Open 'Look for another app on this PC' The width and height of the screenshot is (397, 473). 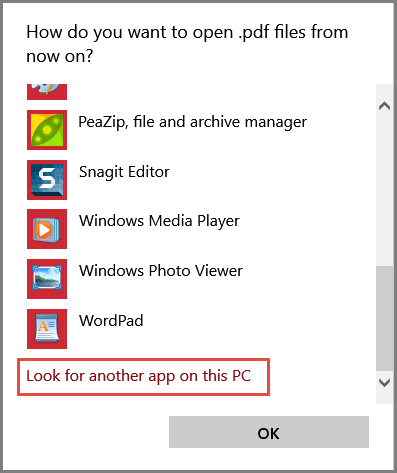139,376
